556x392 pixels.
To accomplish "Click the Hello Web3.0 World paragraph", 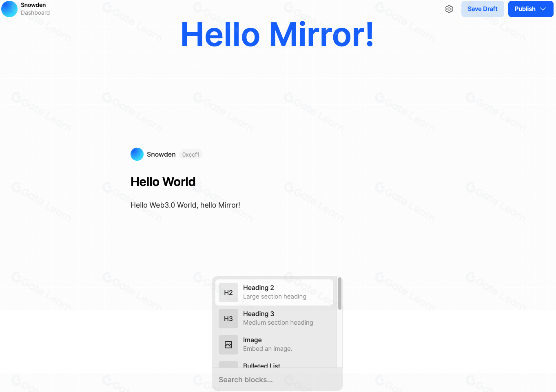I will coord(185,205).
